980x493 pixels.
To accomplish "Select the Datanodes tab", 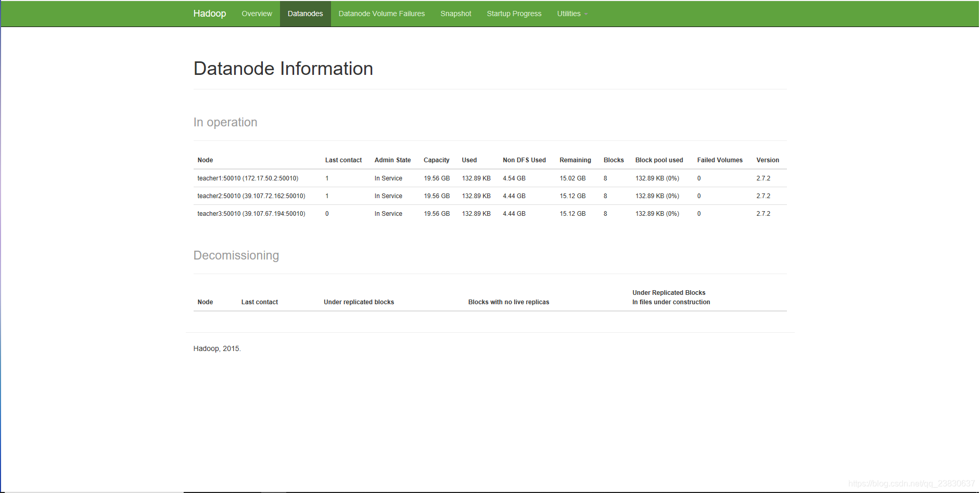I will click(305, 14).
